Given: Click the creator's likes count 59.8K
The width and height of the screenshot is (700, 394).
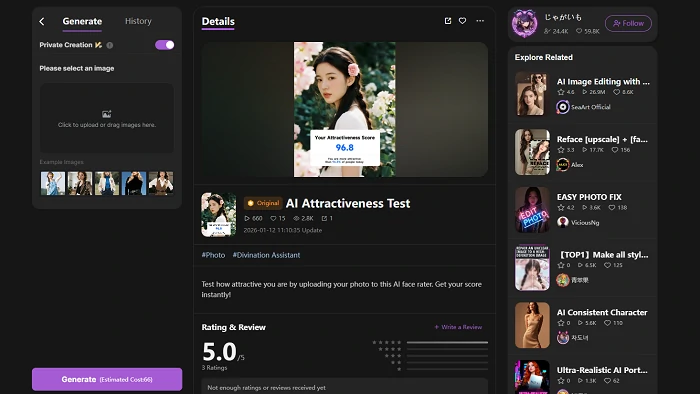Looking at the screenshot, I should [x=588, y=31].
